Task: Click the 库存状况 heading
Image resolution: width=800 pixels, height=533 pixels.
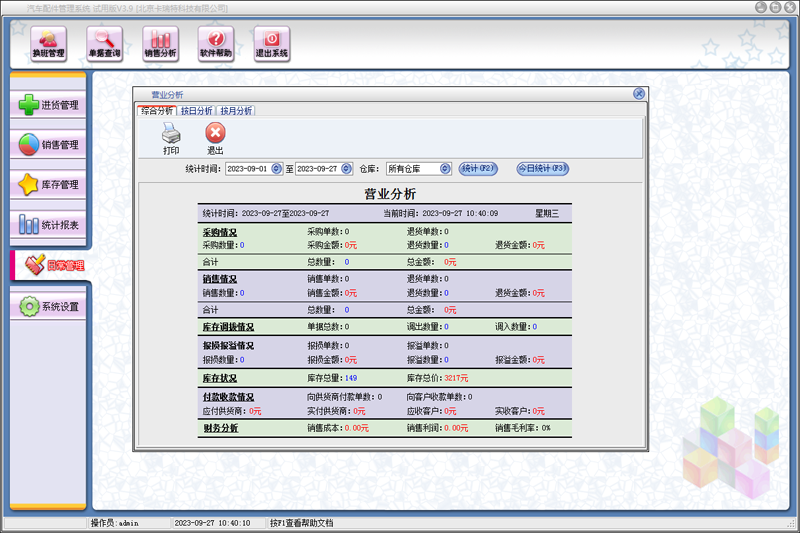Action: click(220, 378)
